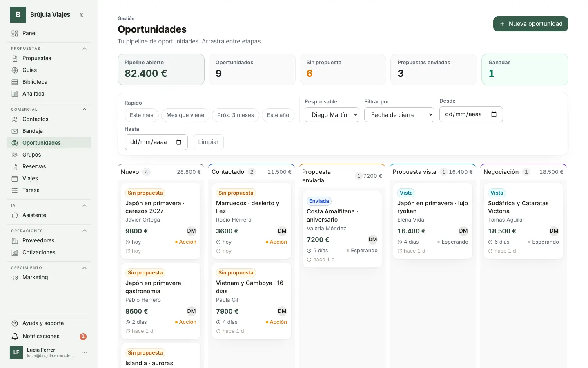Click the Limpiar button
588x368 pixels.
click(x=208, y=142)
